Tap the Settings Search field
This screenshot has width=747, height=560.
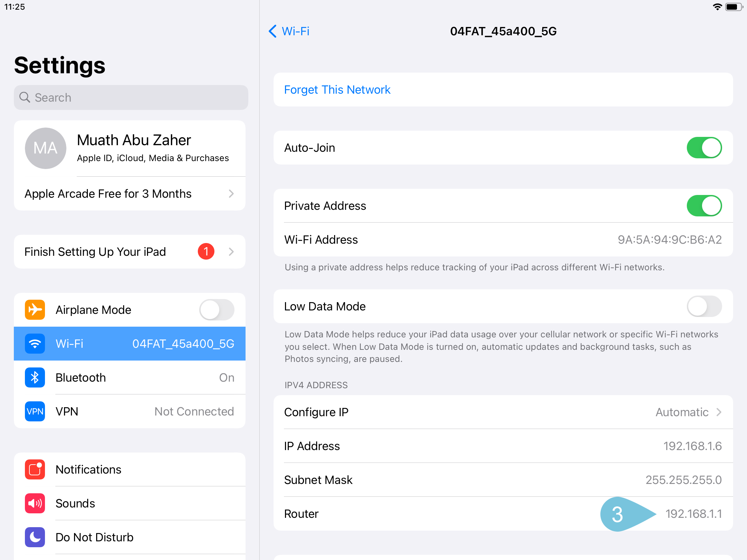pyautogui.click(x=131, y=97)
